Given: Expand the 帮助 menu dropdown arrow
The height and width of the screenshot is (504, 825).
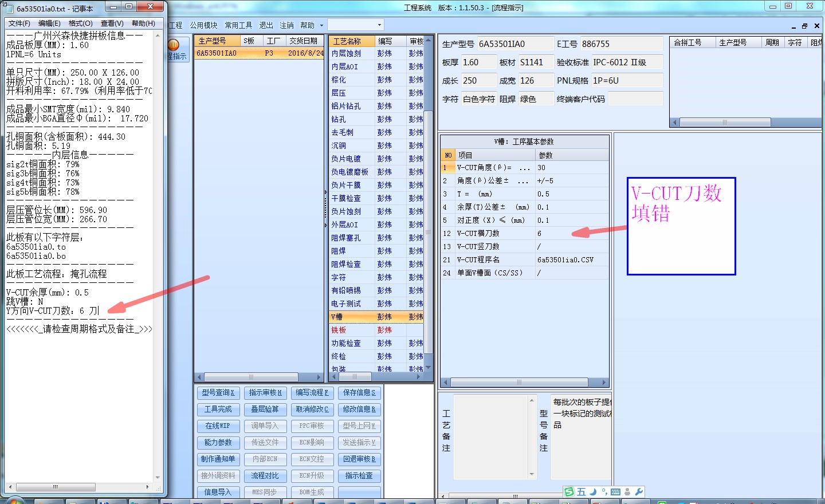Looking at the screenshot, I should (x=321, y=25).
